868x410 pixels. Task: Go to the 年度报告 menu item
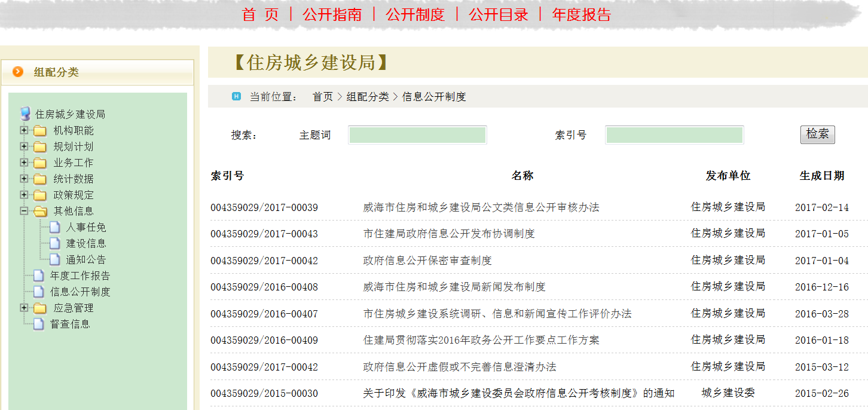(582, 15)
